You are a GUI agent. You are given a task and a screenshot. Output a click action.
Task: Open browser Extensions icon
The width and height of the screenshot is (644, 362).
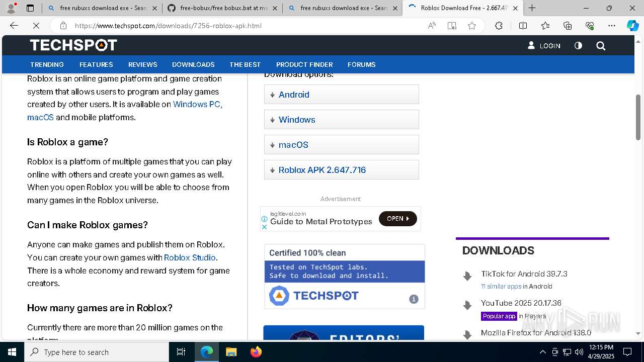tap(499, 26)
